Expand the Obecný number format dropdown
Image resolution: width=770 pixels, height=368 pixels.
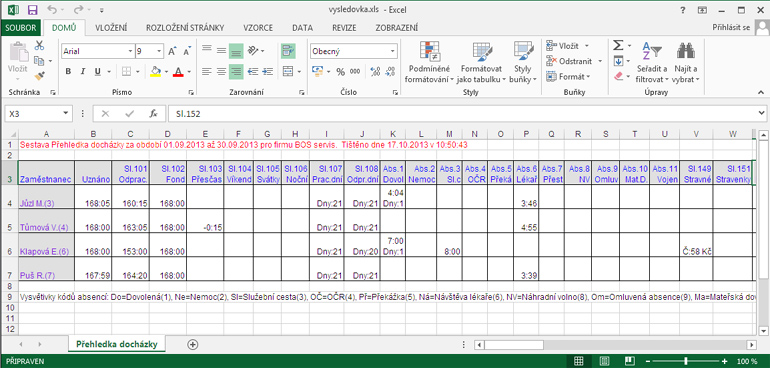(x=393, y=51)
